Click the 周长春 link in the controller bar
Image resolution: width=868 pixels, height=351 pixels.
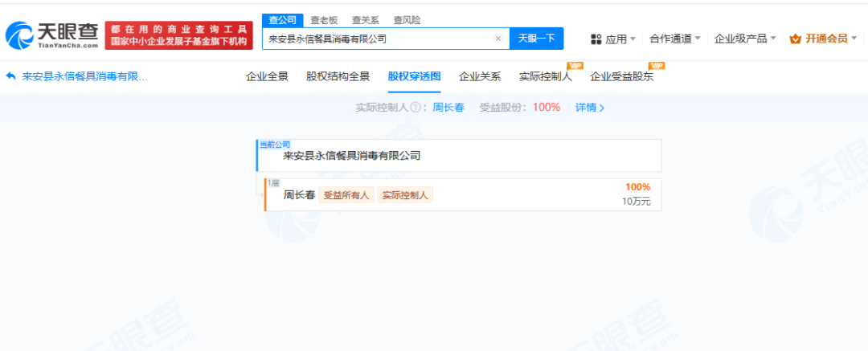448,108
